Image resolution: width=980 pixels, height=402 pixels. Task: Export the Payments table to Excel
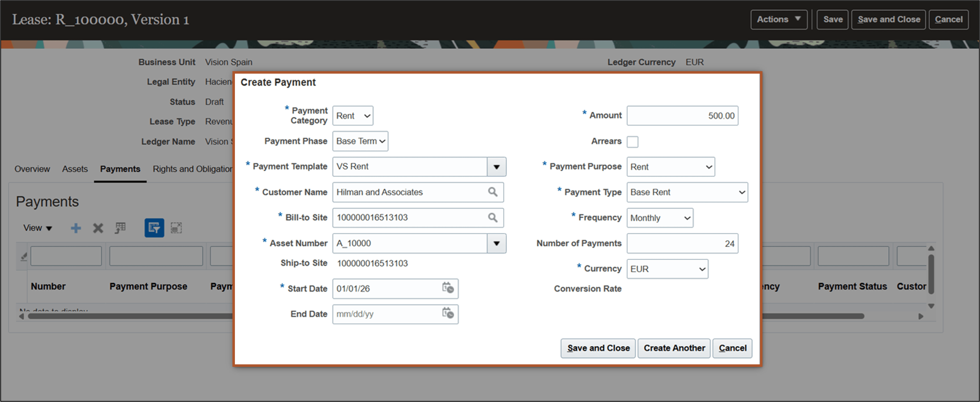coord(120,228)
